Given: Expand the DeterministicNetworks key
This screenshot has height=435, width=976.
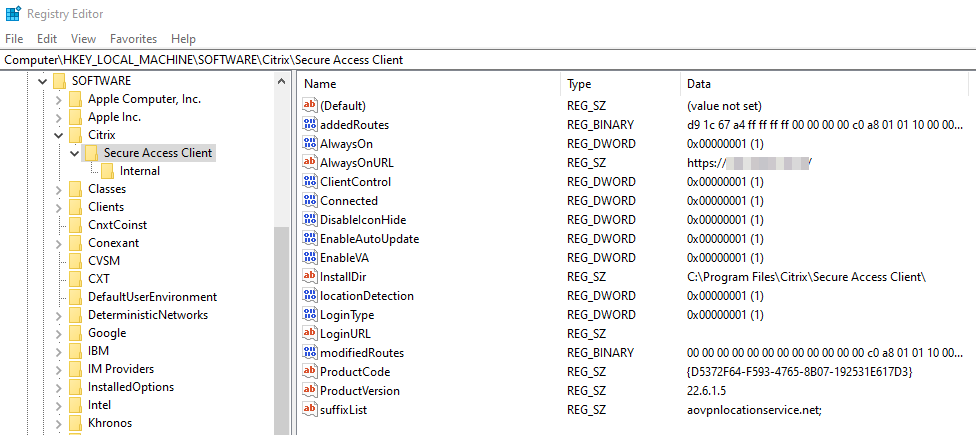Looking at the screenshot, I should pos(59,315).
